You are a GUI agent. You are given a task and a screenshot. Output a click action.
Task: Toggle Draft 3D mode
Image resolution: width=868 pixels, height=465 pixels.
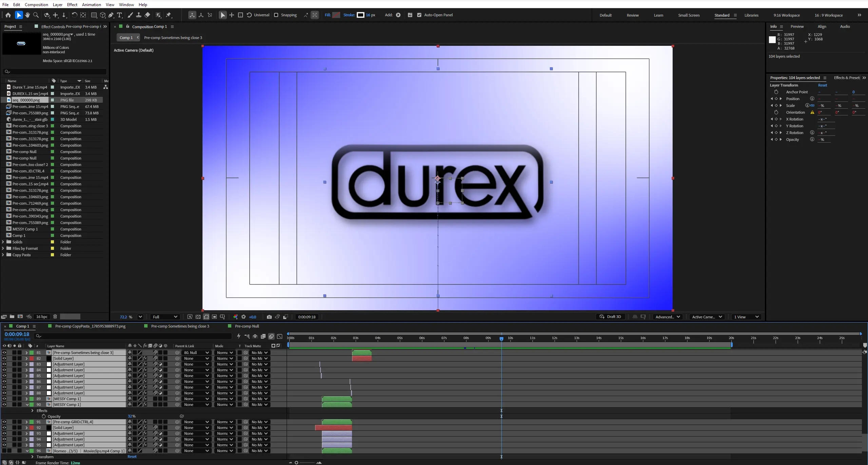(611, 317)
